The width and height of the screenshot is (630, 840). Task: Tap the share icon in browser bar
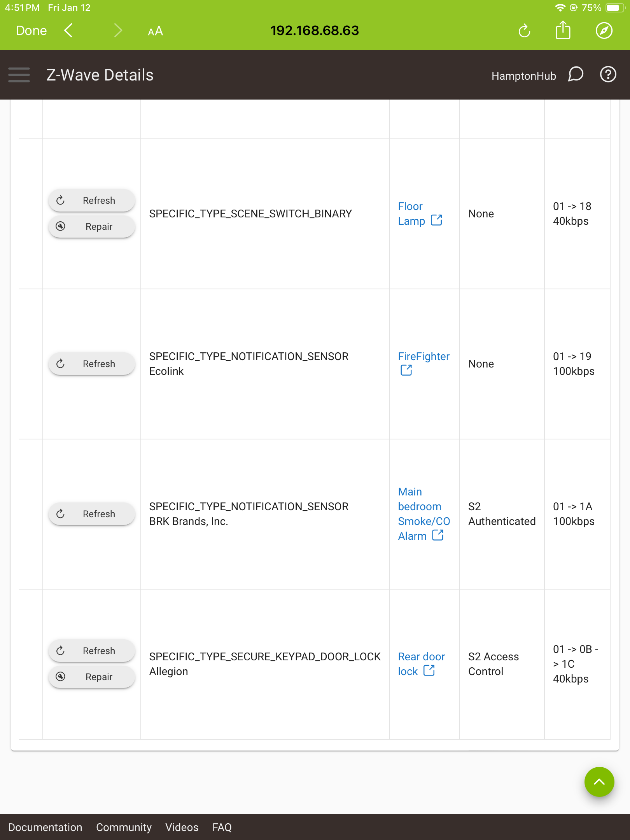(563, 30)
